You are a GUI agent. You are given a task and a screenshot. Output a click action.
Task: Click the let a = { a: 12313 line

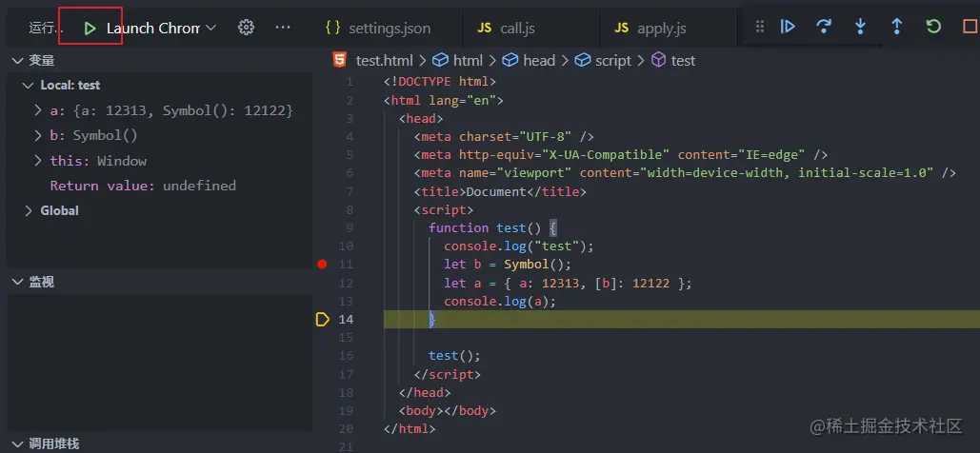[x=568, y=283]
